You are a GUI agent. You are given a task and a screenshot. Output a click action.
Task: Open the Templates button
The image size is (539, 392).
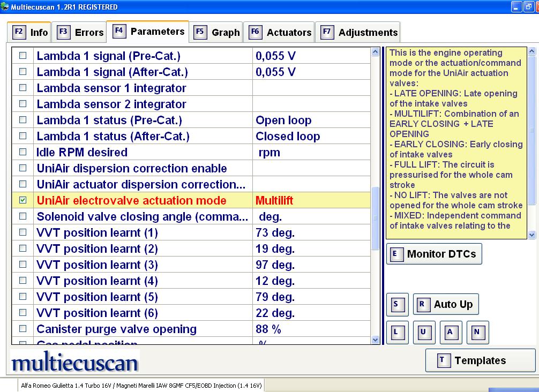[480, 360]
